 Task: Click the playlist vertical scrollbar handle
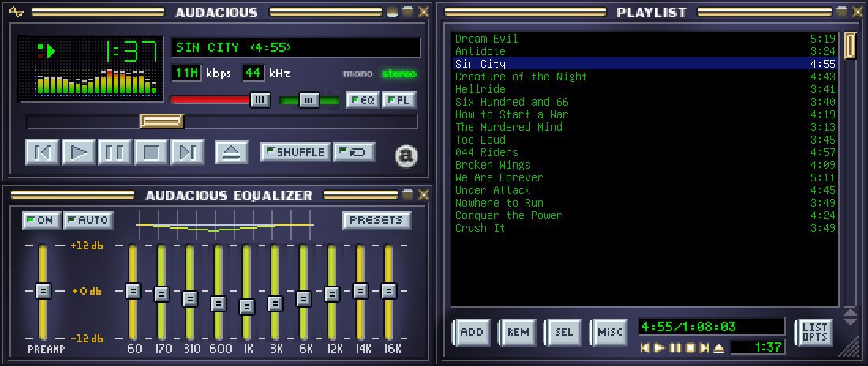click(850, 45)
